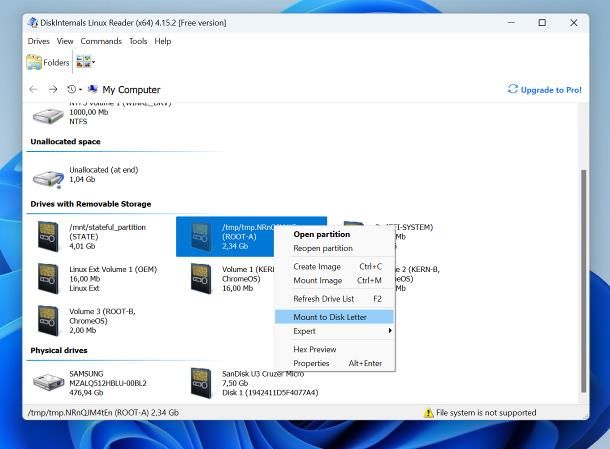Click the DiskInternals app icon in title bar
This screenshot has width=610, height=449.
pyautogui.click(x=33, y=22)
